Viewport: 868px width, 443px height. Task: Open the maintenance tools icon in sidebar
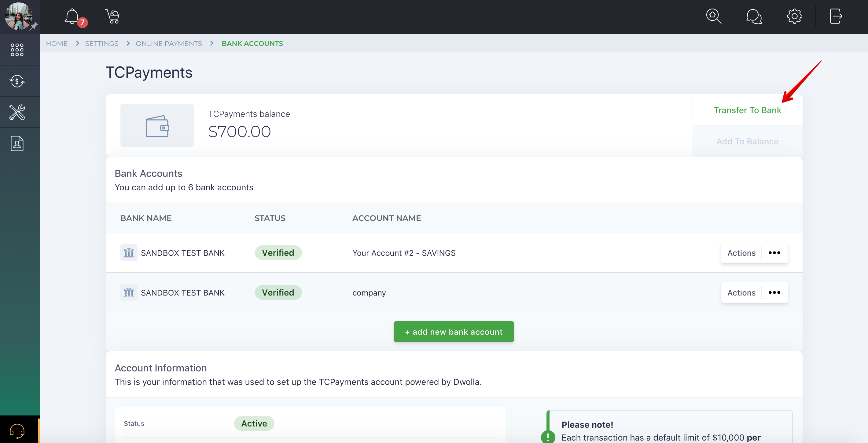(17, 112)
